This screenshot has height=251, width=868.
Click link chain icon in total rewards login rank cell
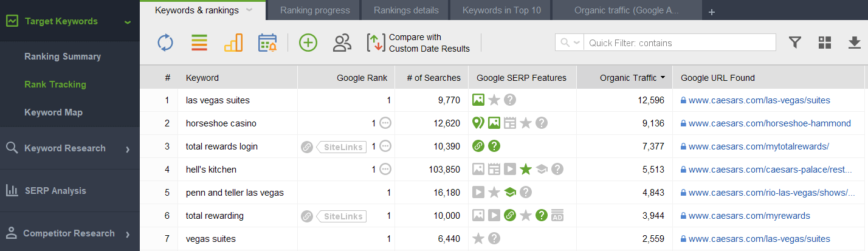pyautogui.click(x=307, y=146)
